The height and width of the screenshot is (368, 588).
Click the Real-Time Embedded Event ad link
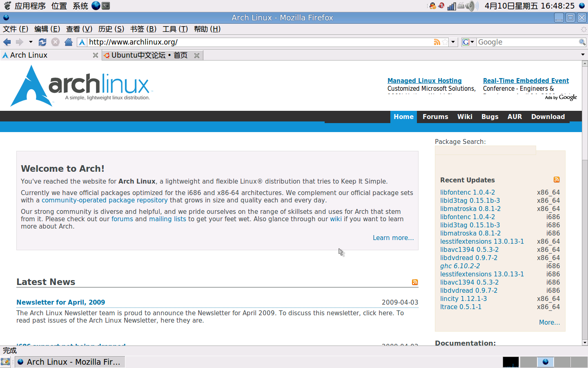[x=526, y=81]
